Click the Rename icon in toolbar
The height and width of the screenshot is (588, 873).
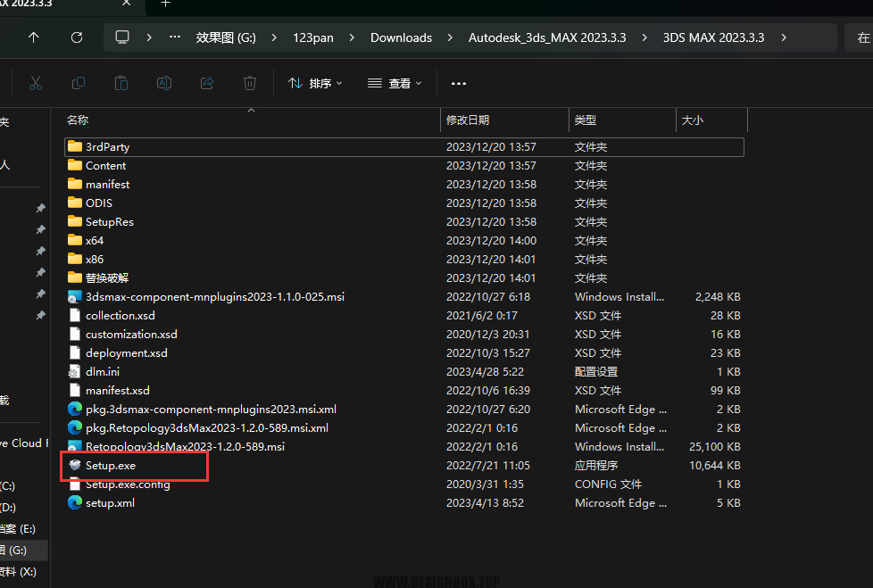tap(164, 84)
